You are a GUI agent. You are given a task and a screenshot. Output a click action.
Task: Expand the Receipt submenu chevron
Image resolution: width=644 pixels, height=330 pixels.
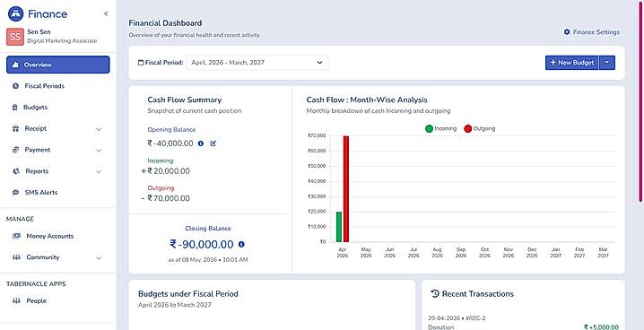coord(99,129)
